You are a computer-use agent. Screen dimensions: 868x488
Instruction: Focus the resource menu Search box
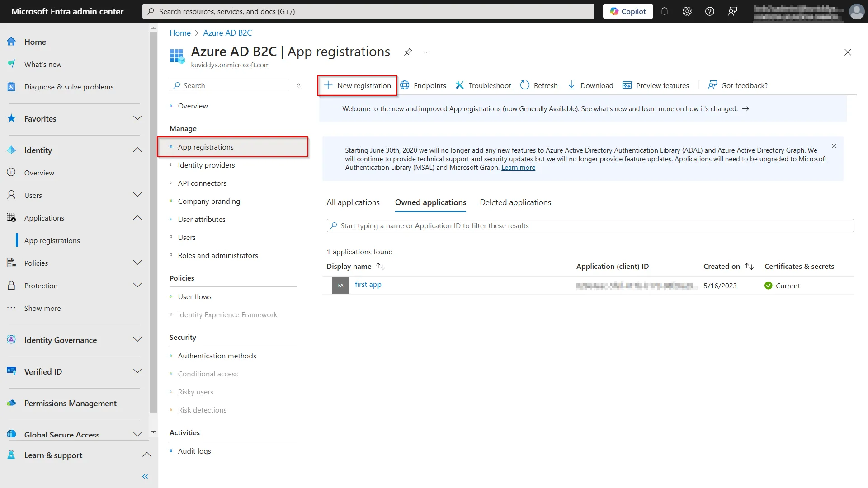click(x=229, y=85)
